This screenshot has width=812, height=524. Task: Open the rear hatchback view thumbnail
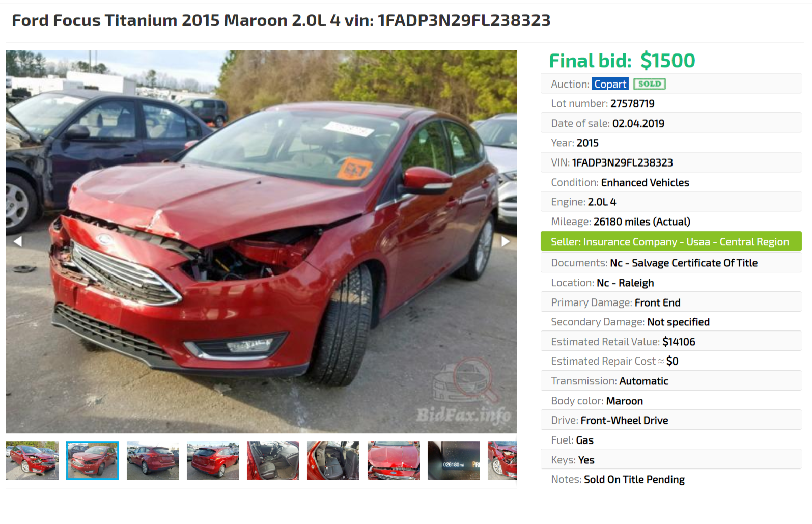pyautogui.click(x=213, y=460)
